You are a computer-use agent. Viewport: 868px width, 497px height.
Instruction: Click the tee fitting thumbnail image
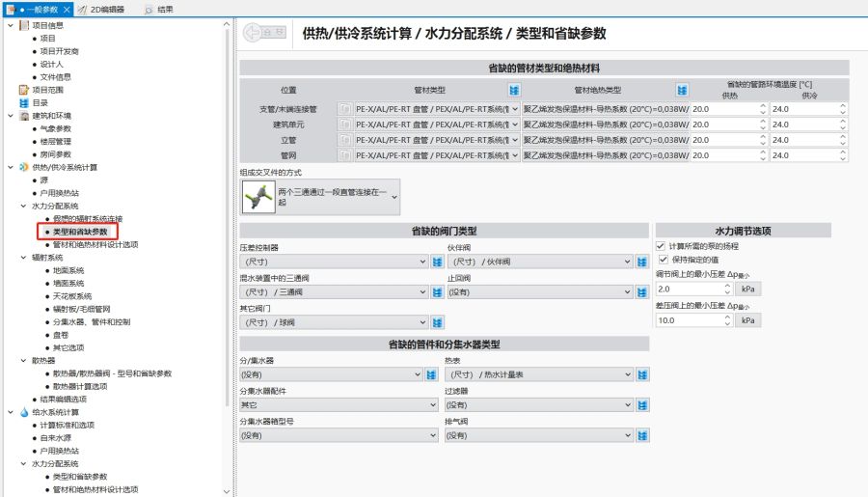coord(258,197)
